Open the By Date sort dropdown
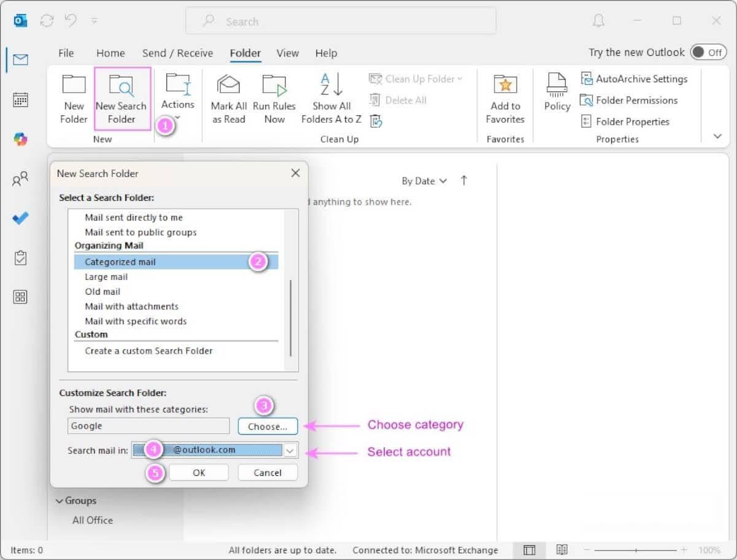 424,181
